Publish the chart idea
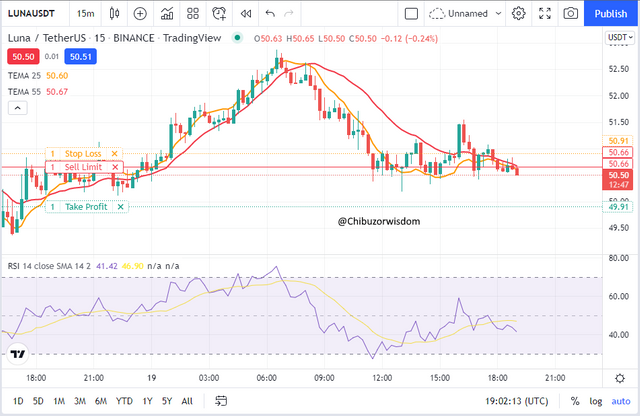Viewport: 640px width, 416px height. 611,13
